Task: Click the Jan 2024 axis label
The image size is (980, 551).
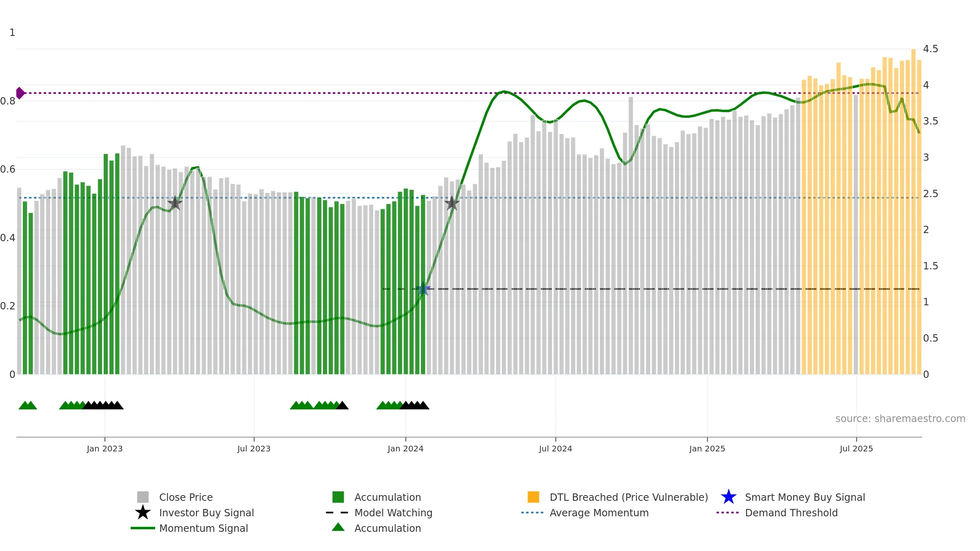Action: point(405,449)
